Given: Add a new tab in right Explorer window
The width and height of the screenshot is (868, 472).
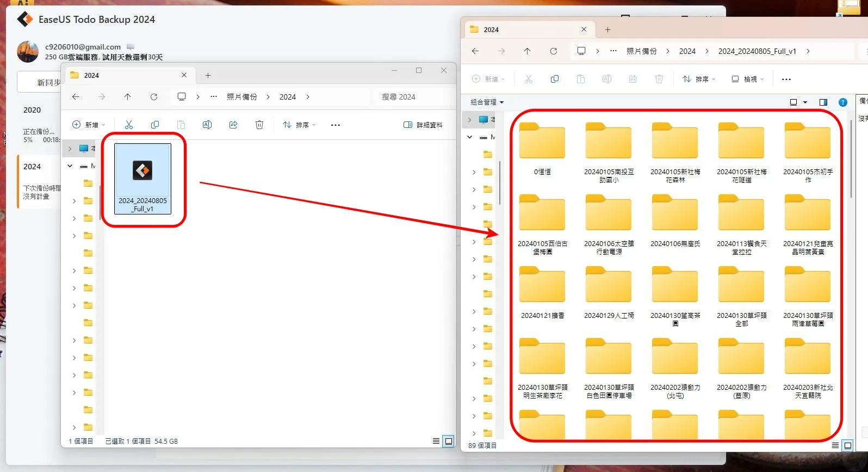Looking at the screenshot, I should [x=608, y=29].
